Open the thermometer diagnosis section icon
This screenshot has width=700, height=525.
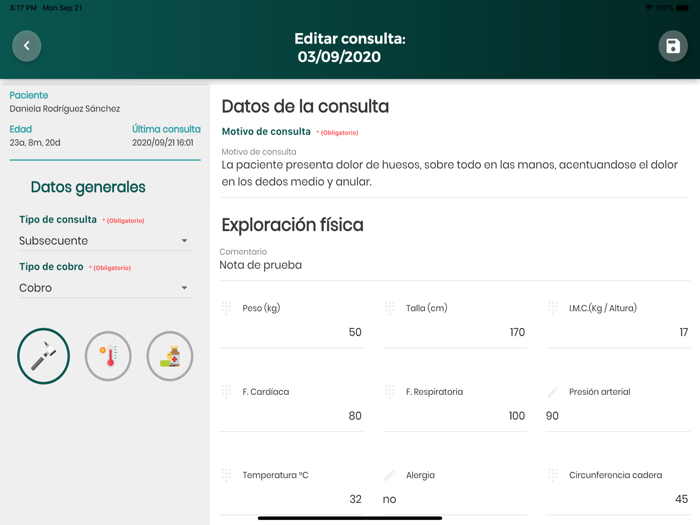108,356
